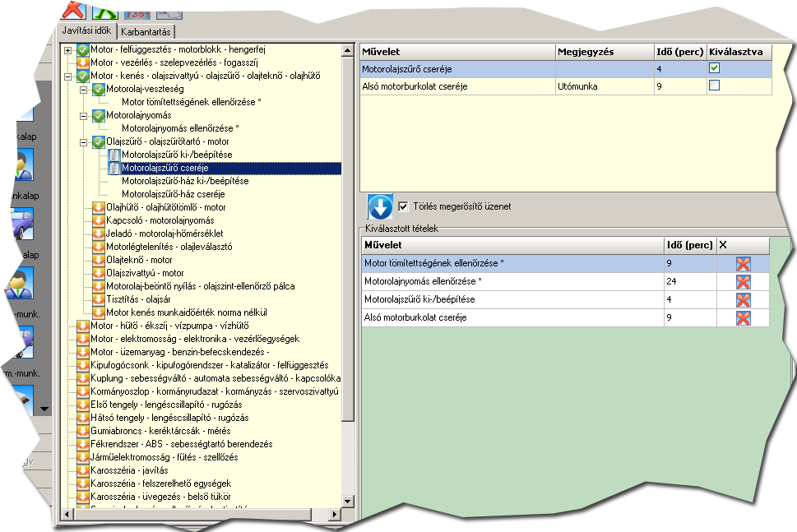797x532 pixels.
Task: Click the filter icon beside 'Motorolajszűrő ki-/beépítése'
Action: (114, 155)
